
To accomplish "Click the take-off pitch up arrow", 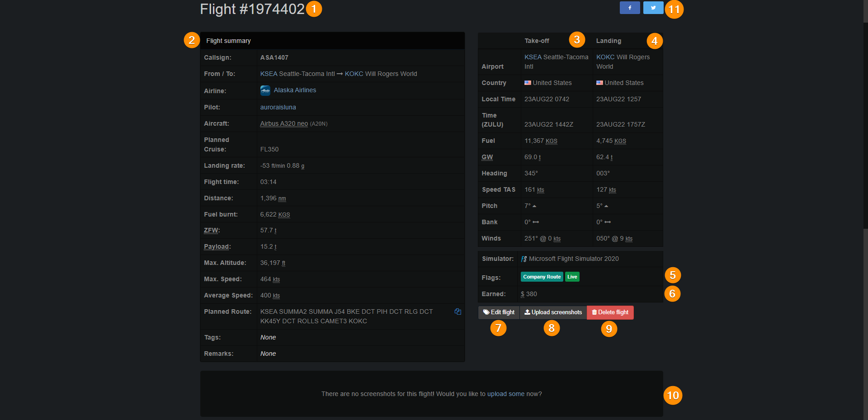I will point(534,206).
